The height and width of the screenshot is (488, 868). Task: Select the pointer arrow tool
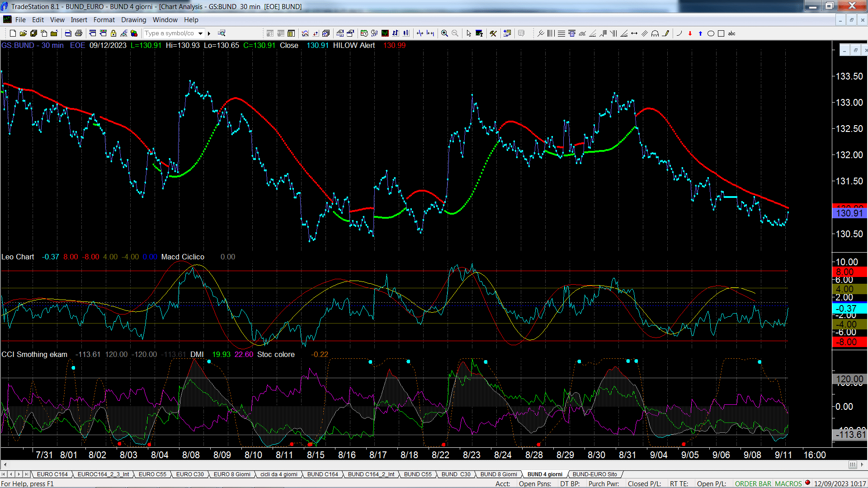click(x=469, y=33)
